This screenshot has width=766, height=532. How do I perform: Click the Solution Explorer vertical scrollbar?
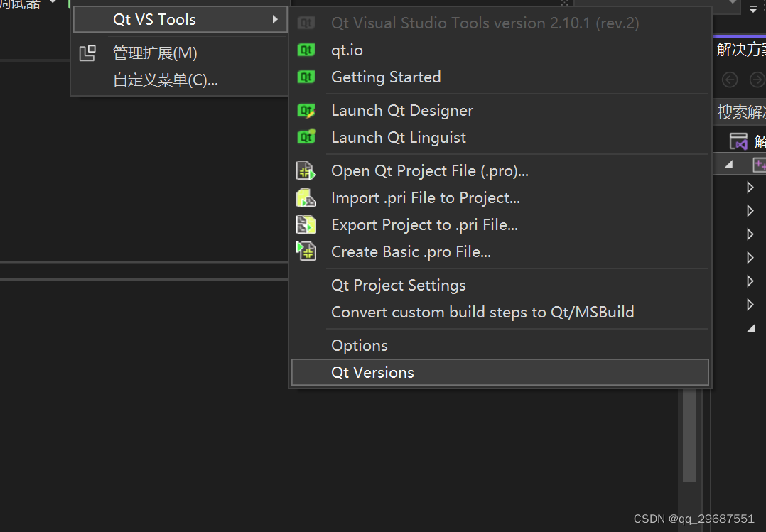point(689,440)
